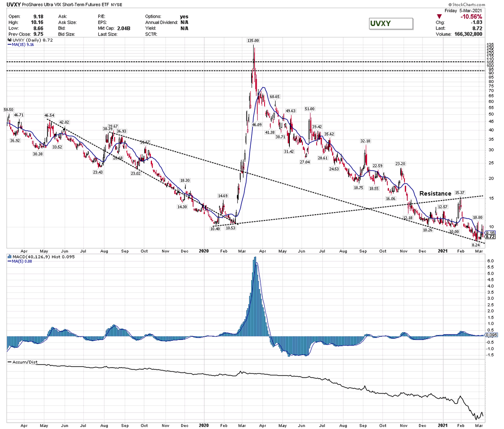Screen dimensions: 504x429
Task: Click the UVXY ticker label box
Action: pyautogui.click(x=391, y=24)
